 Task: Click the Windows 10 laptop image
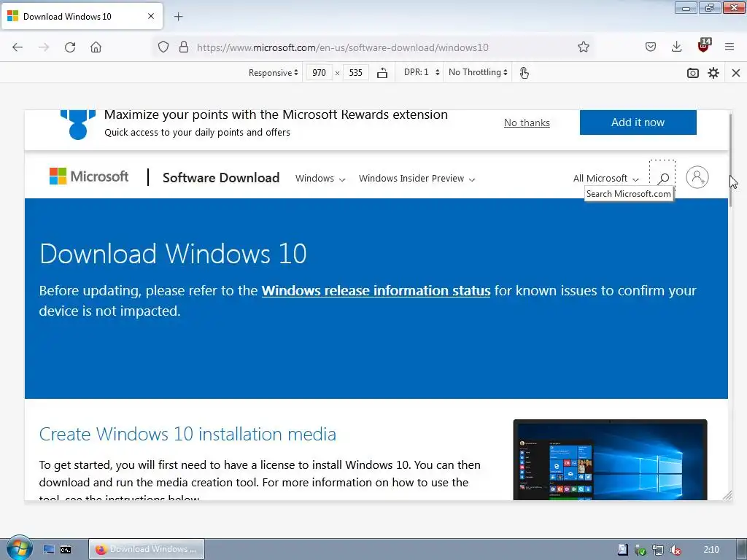[610, 460]
